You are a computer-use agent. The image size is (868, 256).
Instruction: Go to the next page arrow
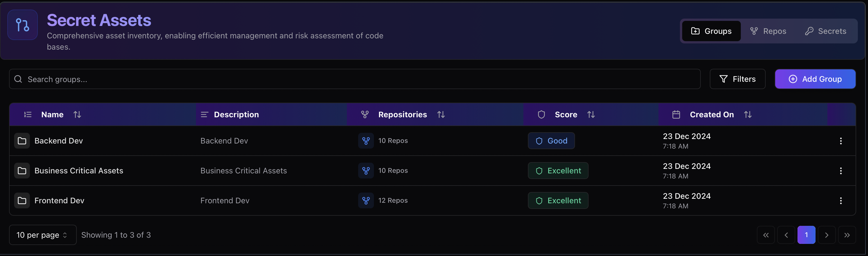(826, 235)
